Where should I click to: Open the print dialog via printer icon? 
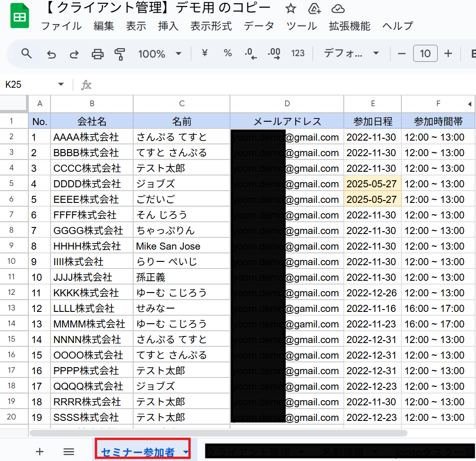(97, 53)
